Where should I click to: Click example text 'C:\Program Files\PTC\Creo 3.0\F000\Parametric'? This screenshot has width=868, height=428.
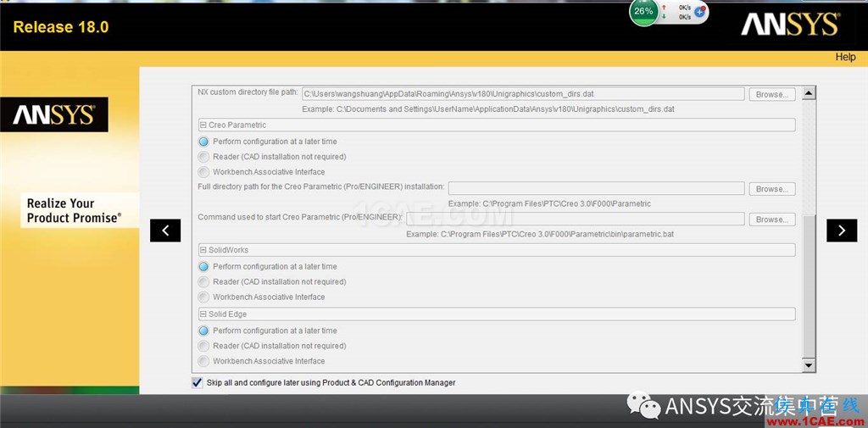point(567,203)
